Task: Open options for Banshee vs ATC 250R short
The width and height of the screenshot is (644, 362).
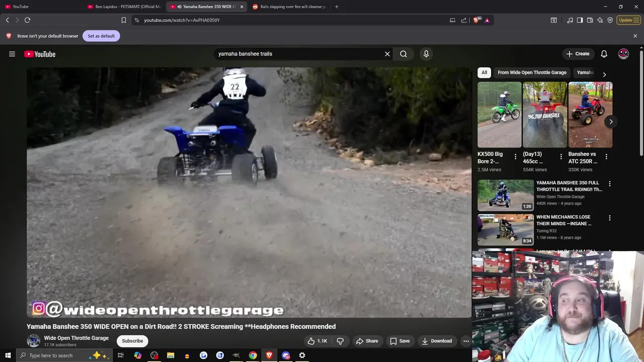Action: 606,157
